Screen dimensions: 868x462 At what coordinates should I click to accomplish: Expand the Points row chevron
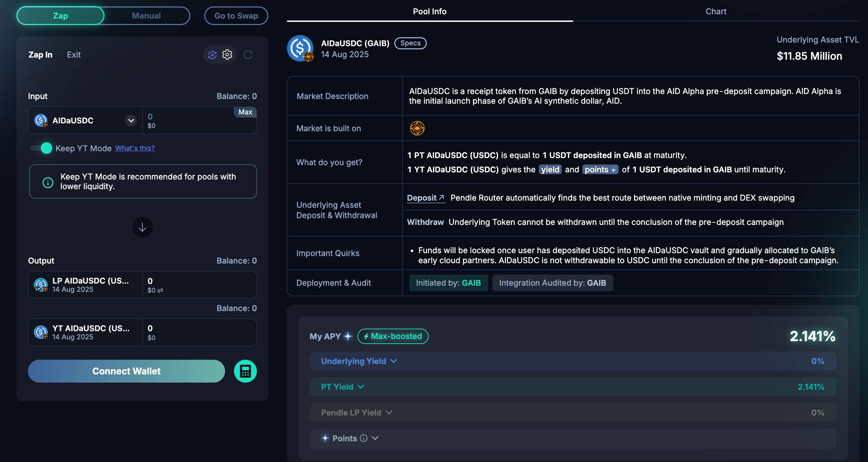(375, 438)
